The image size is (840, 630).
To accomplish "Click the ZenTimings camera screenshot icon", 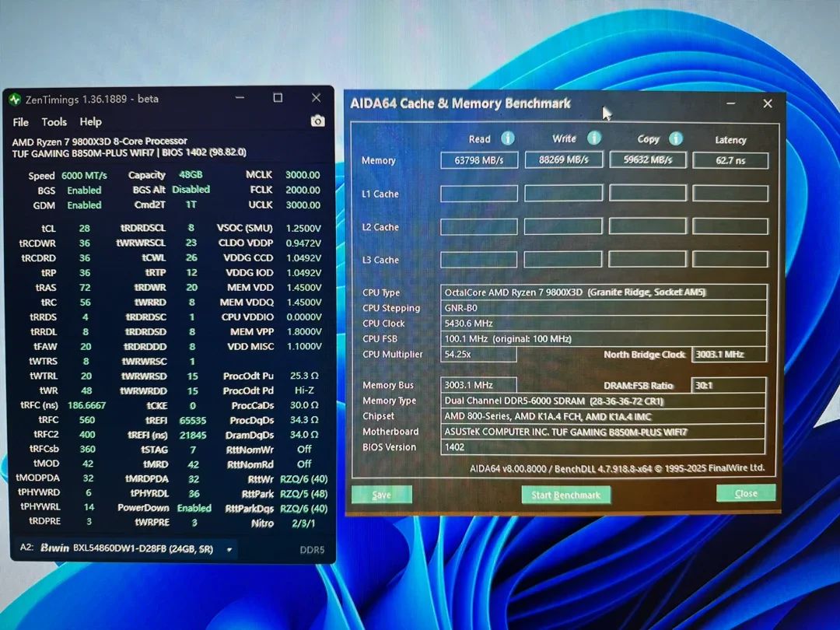I will [x=317, y=121].
